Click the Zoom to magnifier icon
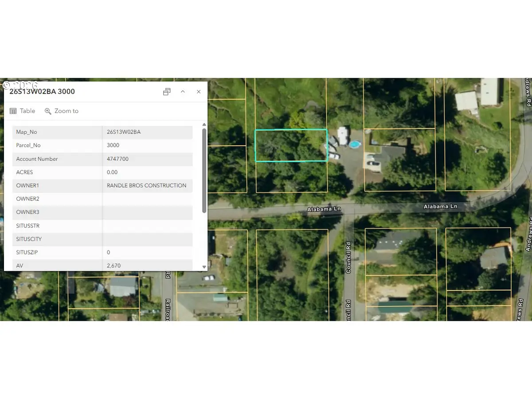The width and height of the screenshot is (532, 399). pyautogui.click(x=48, y=111)
